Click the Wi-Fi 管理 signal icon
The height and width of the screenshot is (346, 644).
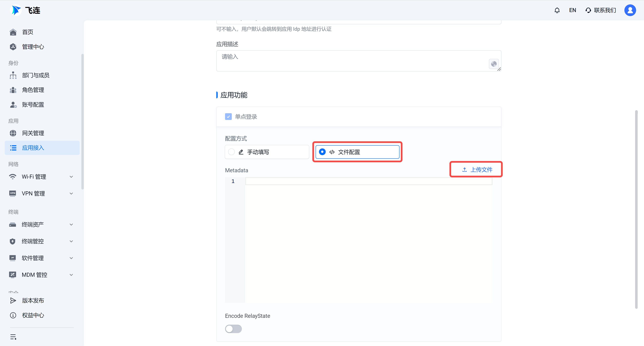(x=13, y=177)
